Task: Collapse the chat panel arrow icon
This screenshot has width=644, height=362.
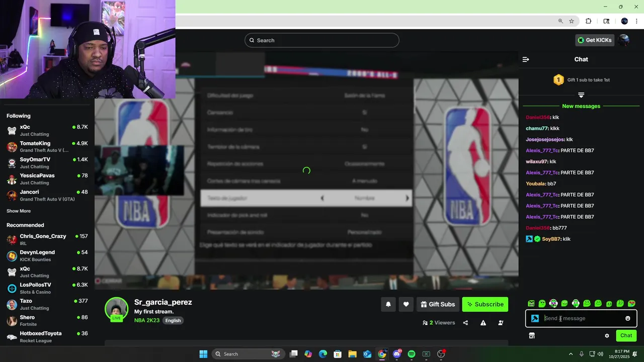Action: 526,59
